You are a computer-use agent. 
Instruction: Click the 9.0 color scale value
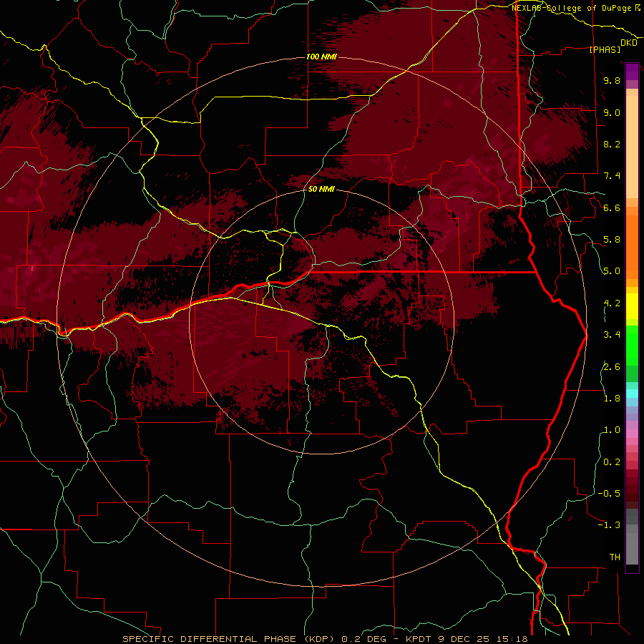point(612,112)
